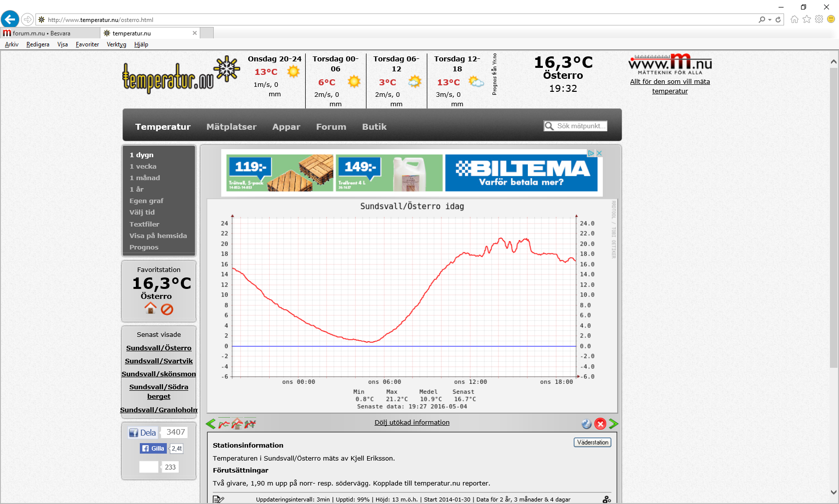Click the red X icon below the graph
This screenshot has height=504, width=839.
[600, 424]
